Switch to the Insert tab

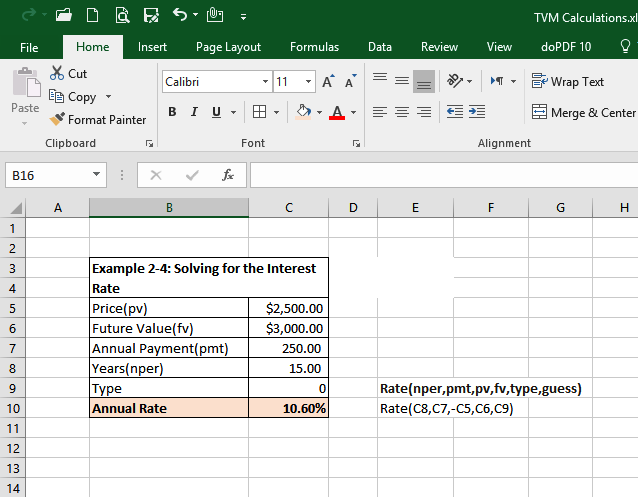coord(152,47)
